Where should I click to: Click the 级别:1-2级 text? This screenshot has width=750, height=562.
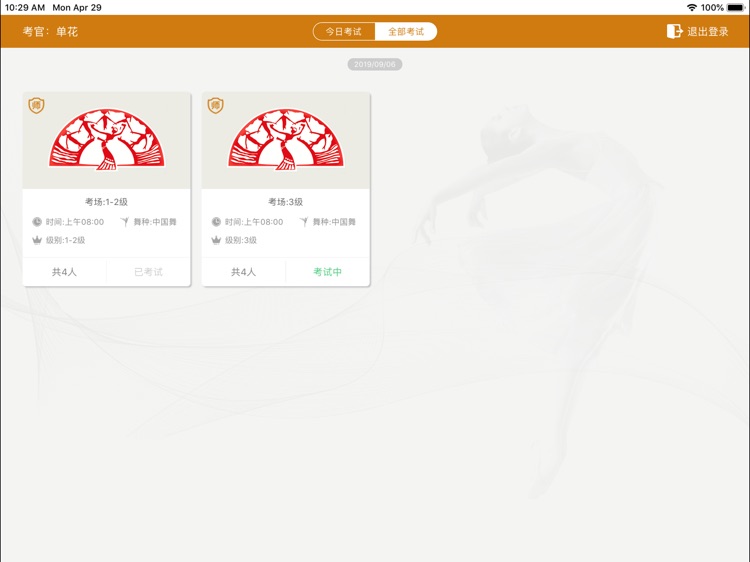point(66,240)
